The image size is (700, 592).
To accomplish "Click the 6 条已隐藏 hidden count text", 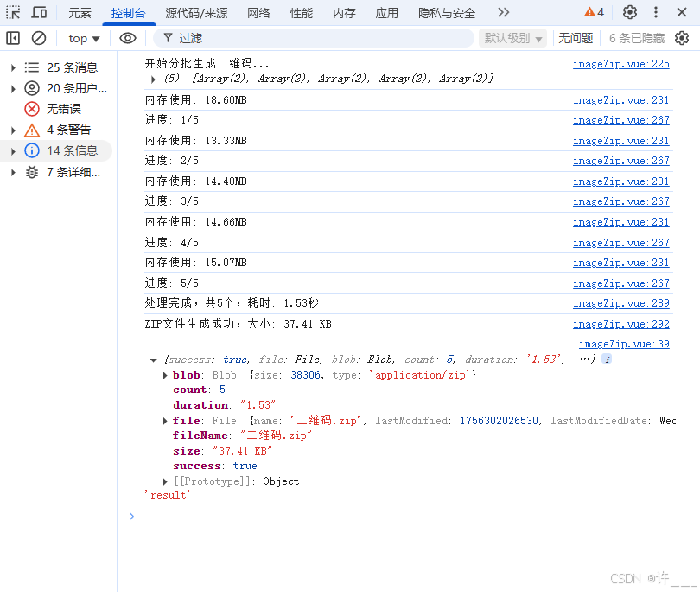I will pyautogui.click(x=637, y=38).
